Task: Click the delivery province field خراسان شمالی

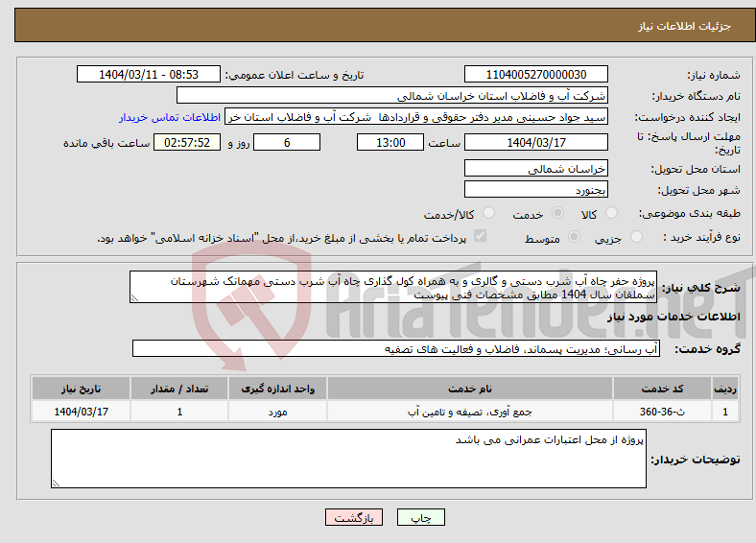Action: coord(535,168)
